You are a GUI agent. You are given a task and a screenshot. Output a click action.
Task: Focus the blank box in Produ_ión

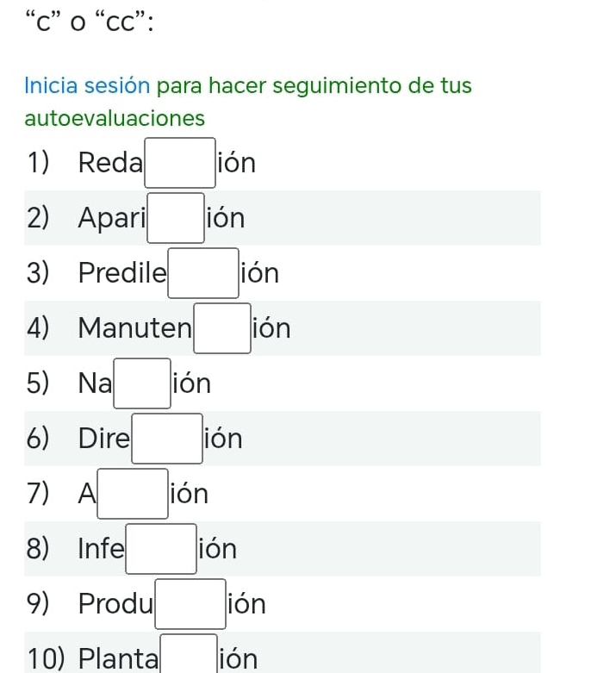(190, 604)
